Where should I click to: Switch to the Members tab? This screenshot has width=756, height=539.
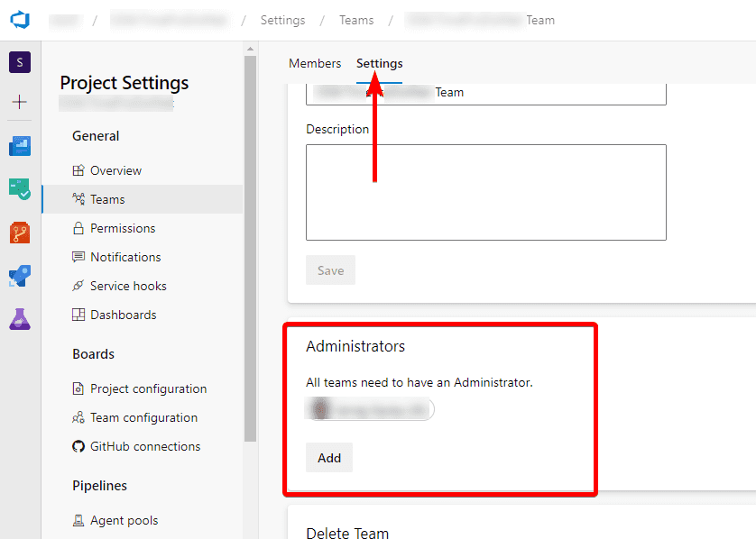point(315,63)
